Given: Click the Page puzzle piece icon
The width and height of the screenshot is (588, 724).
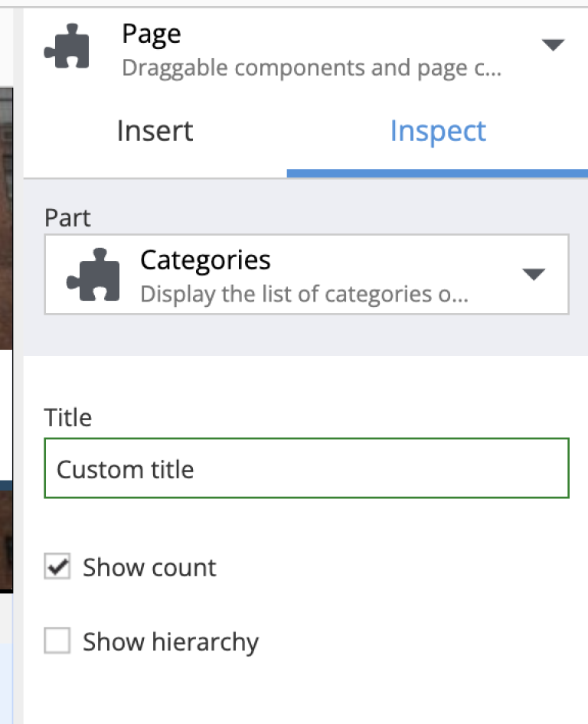Looking at the screenshot, I should (x=67, y=46).
